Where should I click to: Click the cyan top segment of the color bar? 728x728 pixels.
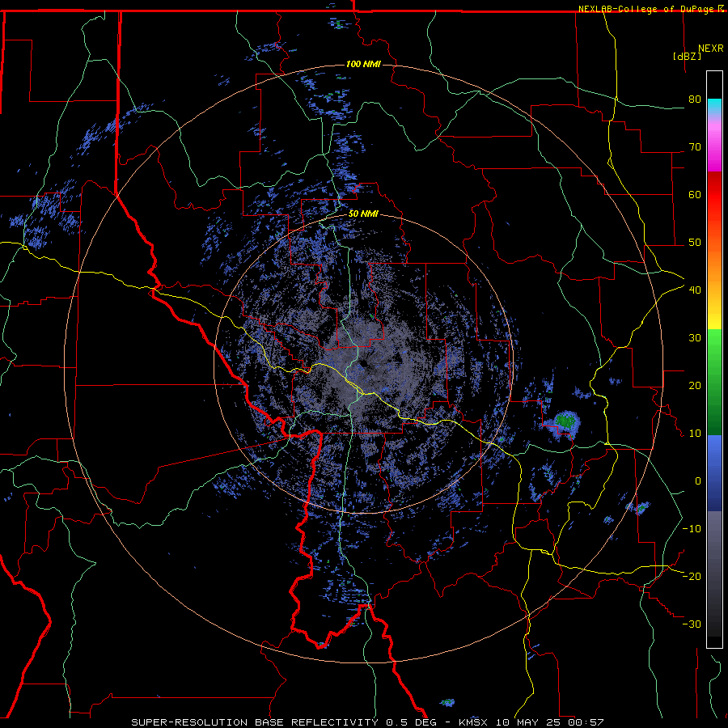pos(714,106)
